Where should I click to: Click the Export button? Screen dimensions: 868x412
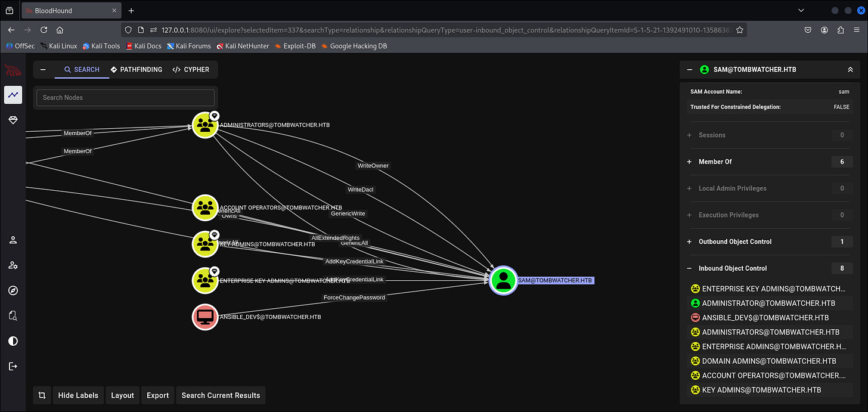[x=158, y=395]
